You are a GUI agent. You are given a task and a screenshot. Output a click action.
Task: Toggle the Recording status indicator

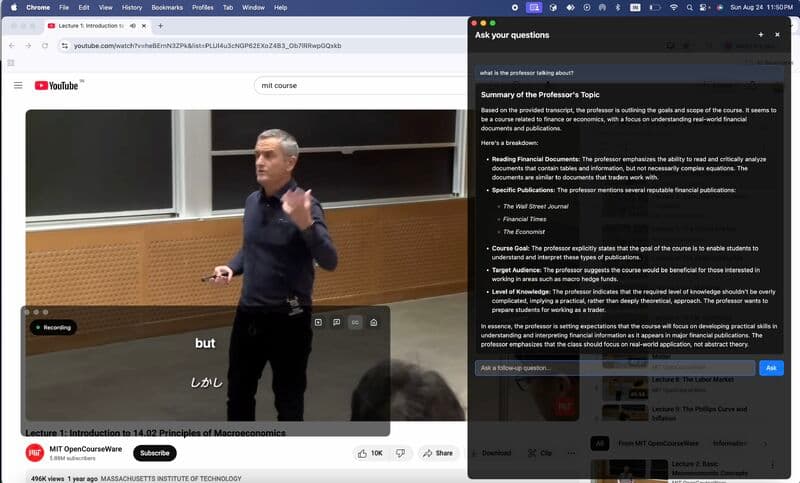53,327
